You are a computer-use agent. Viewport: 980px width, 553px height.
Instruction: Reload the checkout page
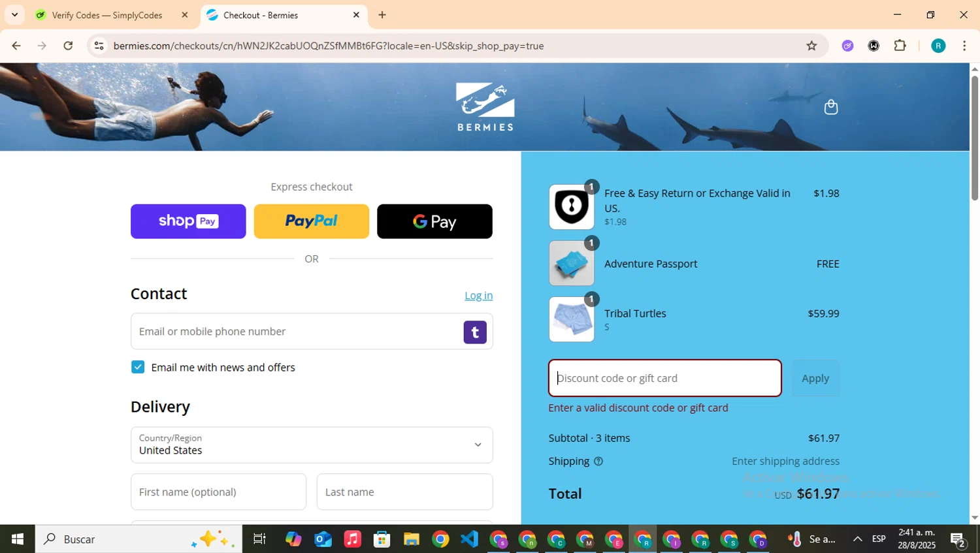click(x=68, y=46)
